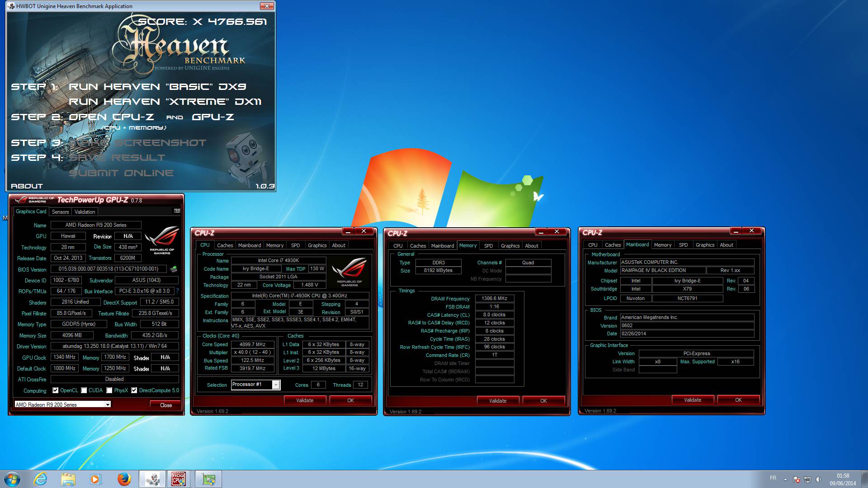Screen dimensions: 868x488
Task: Click the GPU-Z screenshot camera icon
Action: 177,211
